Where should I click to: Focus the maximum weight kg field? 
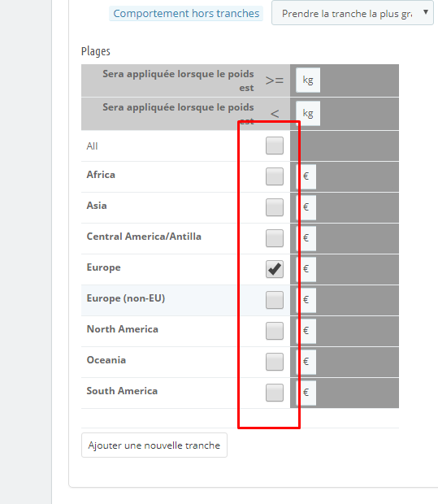coord(308,114)
